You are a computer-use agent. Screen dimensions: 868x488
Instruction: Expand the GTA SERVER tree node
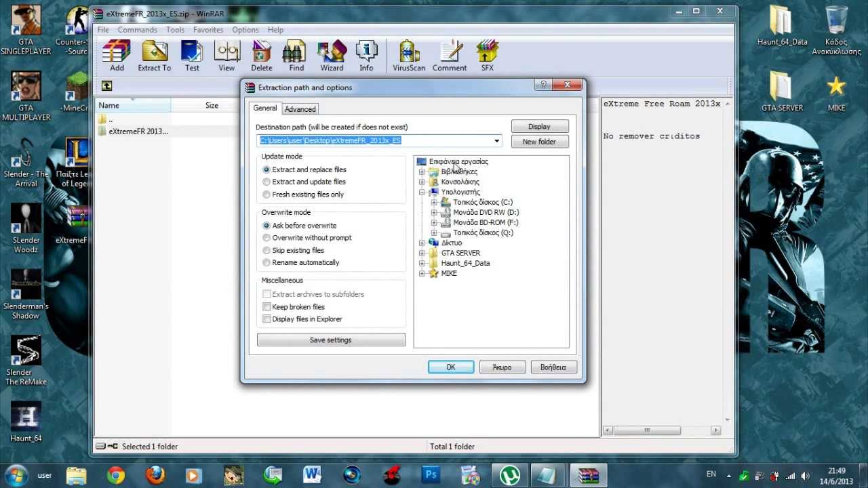pyautogui.click(x=422, y=253)
